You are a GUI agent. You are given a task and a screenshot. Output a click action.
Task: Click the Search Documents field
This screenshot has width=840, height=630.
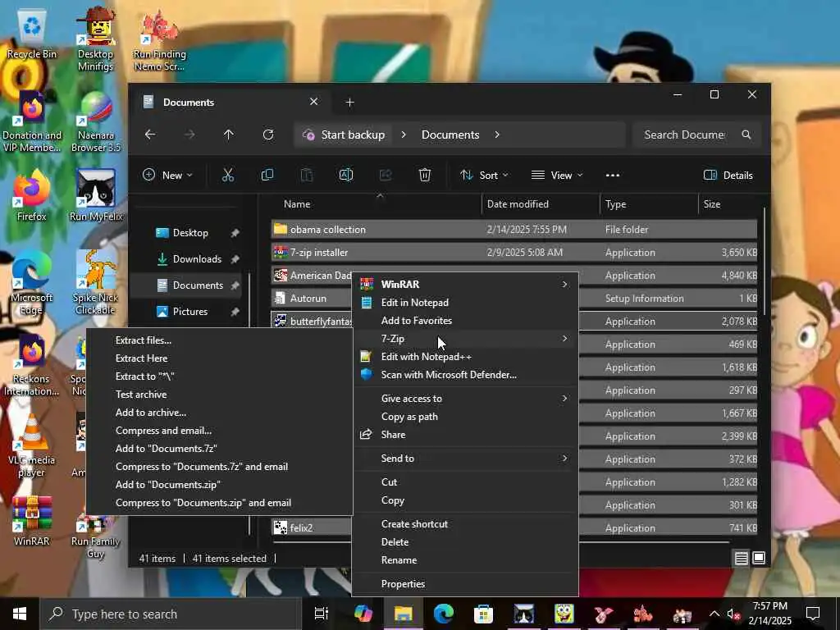(x=695, y=135)
